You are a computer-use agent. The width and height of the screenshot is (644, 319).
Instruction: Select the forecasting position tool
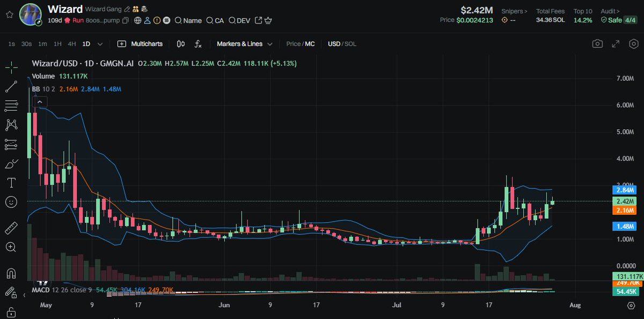tap(11, 144)
